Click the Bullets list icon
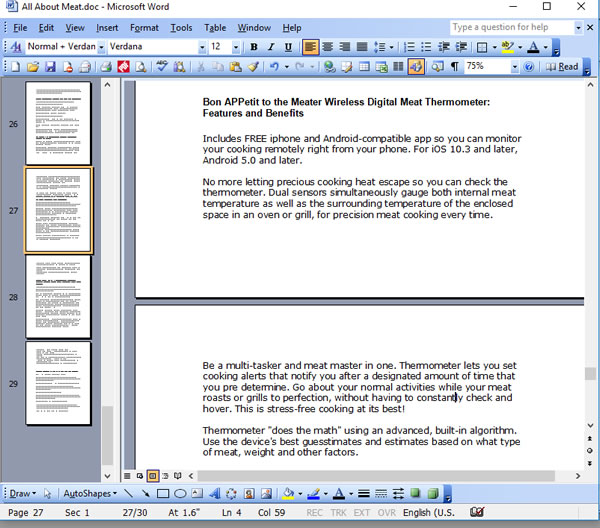Image resolution: width=600 pixels, height=528 pixels. pos(426,47)
